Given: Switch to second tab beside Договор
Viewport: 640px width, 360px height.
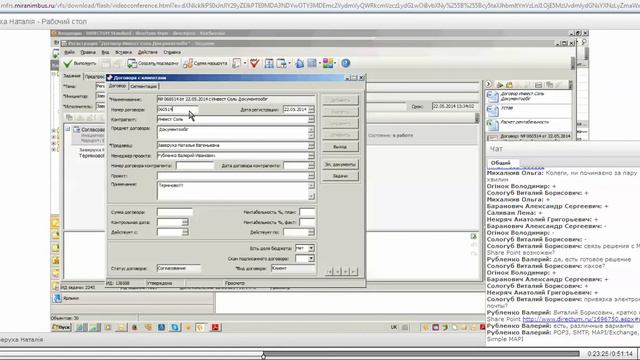Looking at the screenshot, I should click(144, 86).
